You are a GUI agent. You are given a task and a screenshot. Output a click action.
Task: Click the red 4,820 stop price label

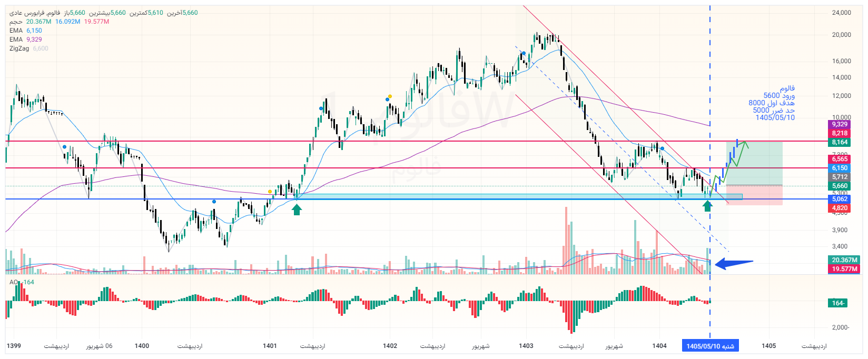point(840,208)
